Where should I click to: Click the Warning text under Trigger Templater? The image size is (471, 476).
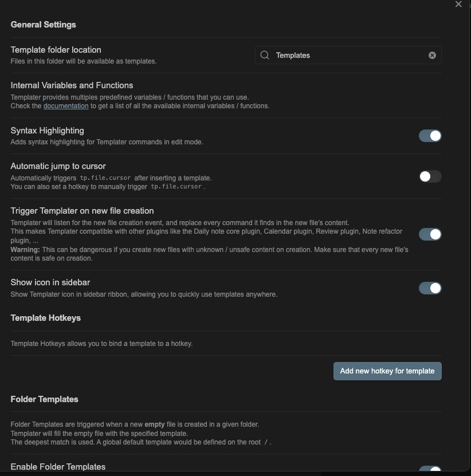coord(23,250)
